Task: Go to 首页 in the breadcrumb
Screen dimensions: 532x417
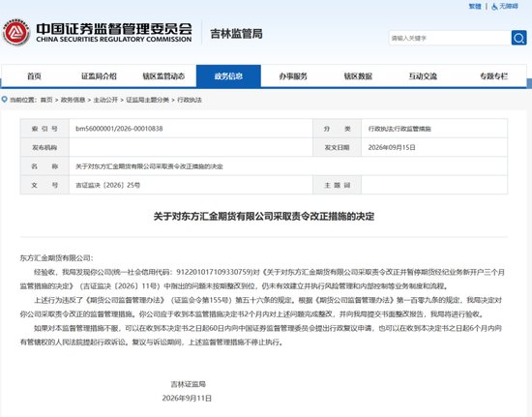Action: 46,100
